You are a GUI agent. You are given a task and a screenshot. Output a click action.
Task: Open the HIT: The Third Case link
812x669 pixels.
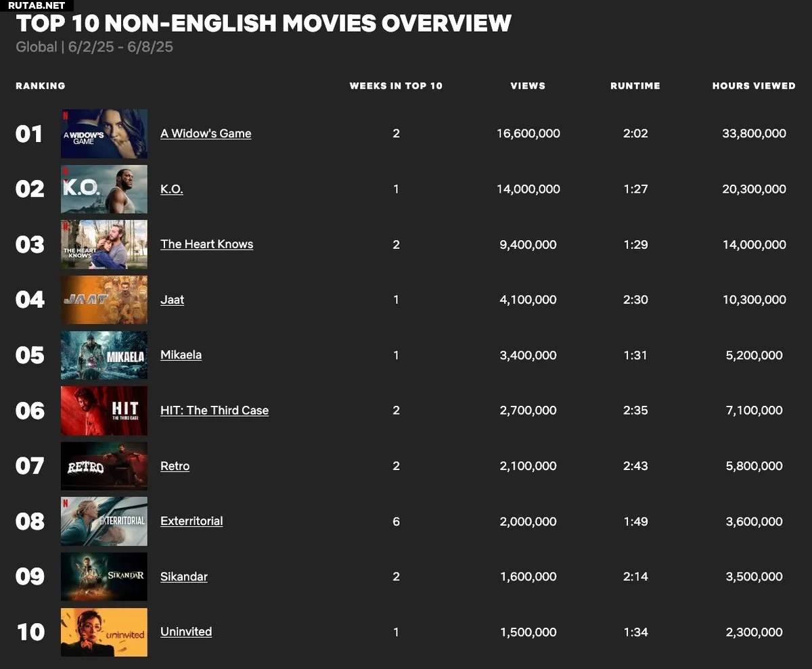tap(215, 410)
